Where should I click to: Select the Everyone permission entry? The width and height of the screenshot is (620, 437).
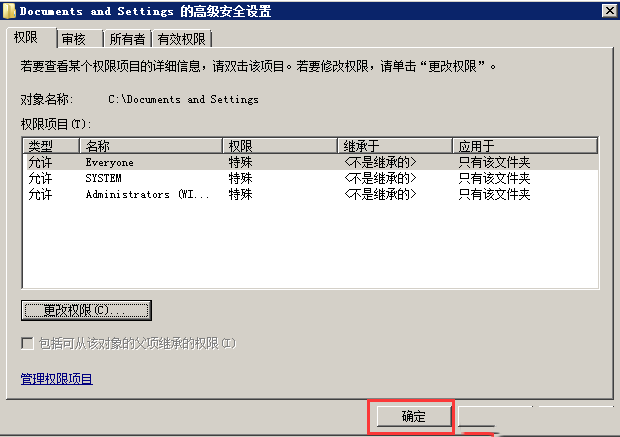coord(312,162)
